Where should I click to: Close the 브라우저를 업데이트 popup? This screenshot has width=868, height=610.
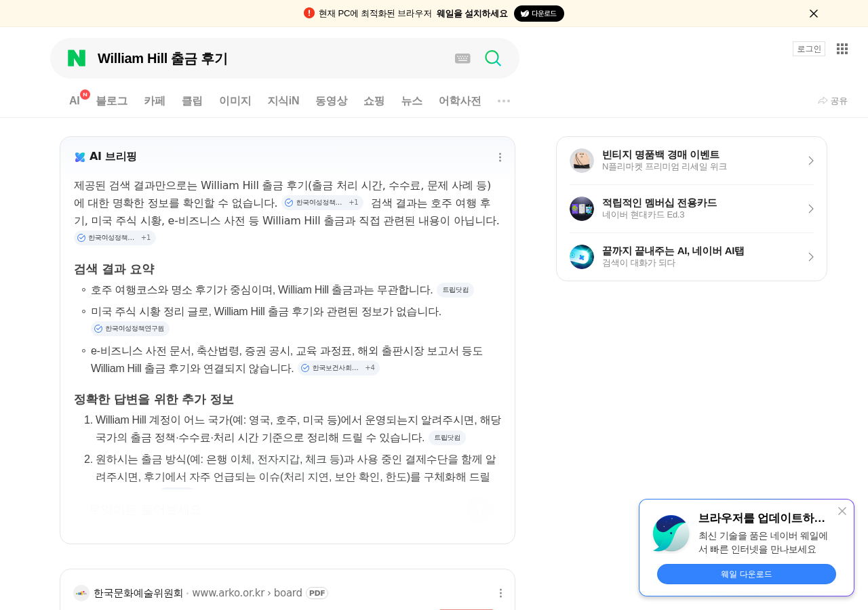[842, 511]
